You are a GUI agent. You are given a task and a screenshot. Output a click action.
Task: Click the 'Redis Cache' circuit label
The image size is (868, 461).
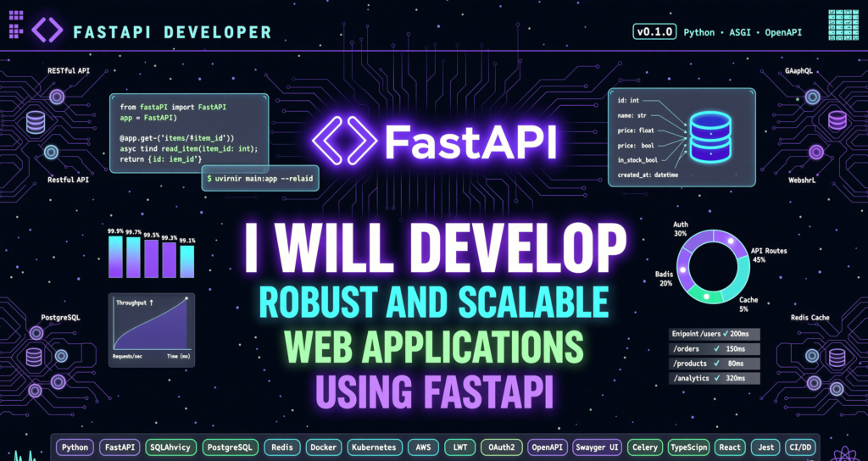[810, 318]
